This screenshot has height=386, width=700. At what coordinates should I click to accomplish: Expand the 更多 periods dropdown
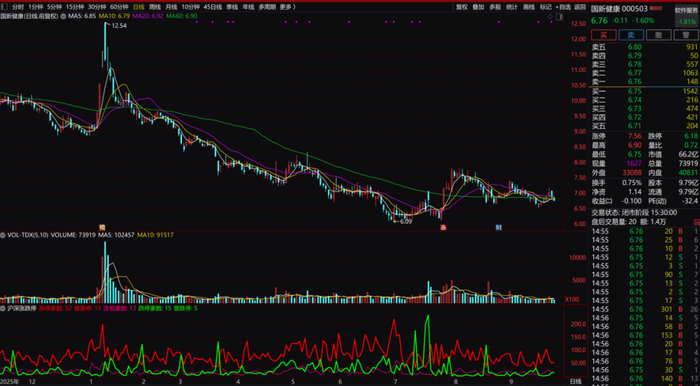[x=288, y=7]
